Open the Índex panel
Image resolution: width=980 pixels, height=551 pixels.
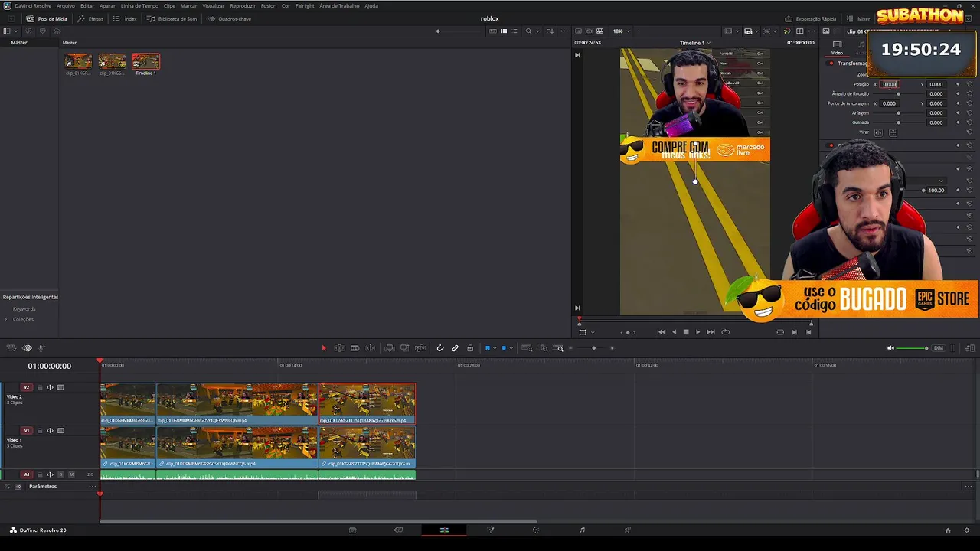125,19
